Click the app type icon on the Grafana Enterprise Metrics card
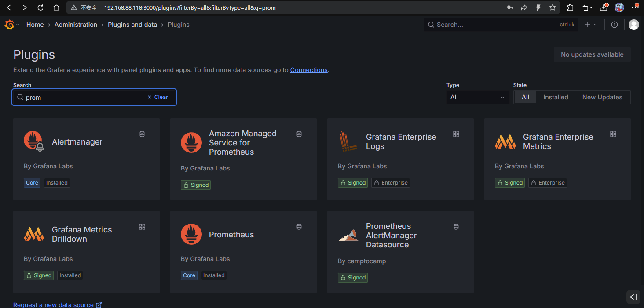Viewport: 644px width, 308px height. 613,134
